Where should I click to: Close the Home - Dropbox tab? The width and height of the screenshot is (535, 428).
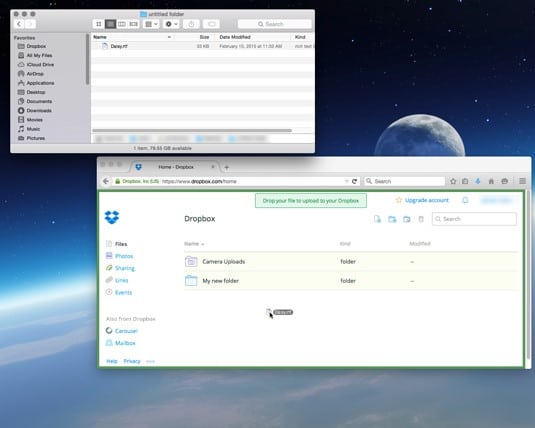(x=213, y=167)
